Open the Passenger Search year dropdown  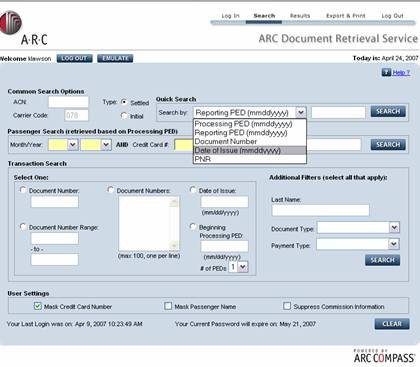[x=106, y=145]
